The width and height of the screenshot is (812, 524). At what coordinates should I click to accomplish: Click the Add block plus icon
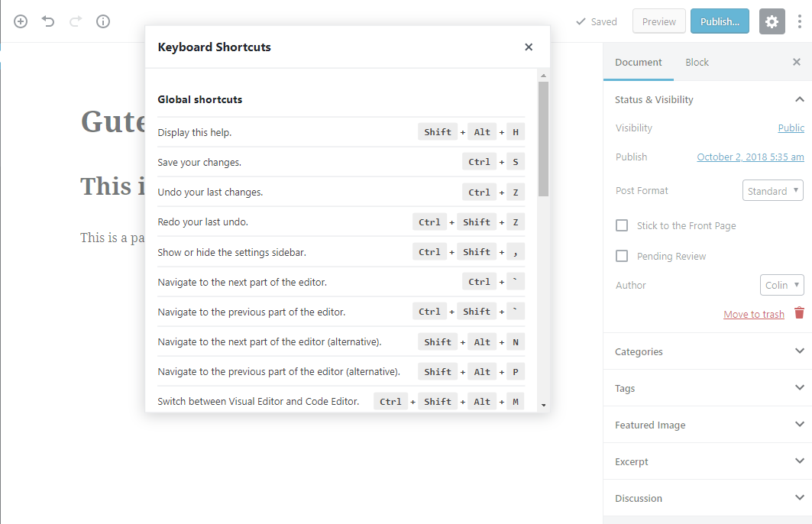[21, 21]
